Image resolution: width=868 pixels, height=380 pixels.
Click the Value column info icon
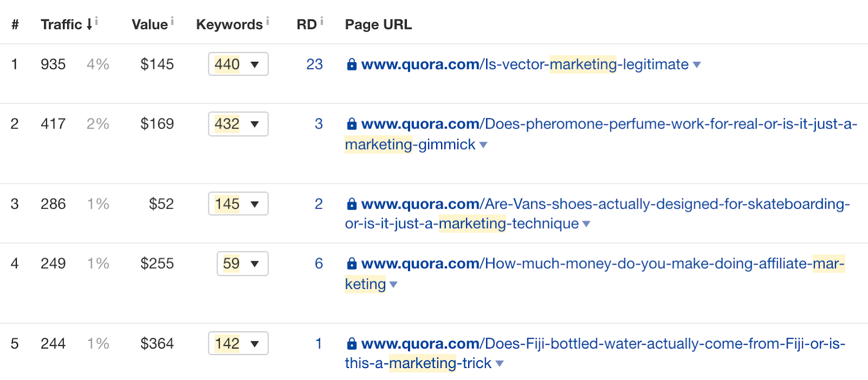click(x=173, y=21)
